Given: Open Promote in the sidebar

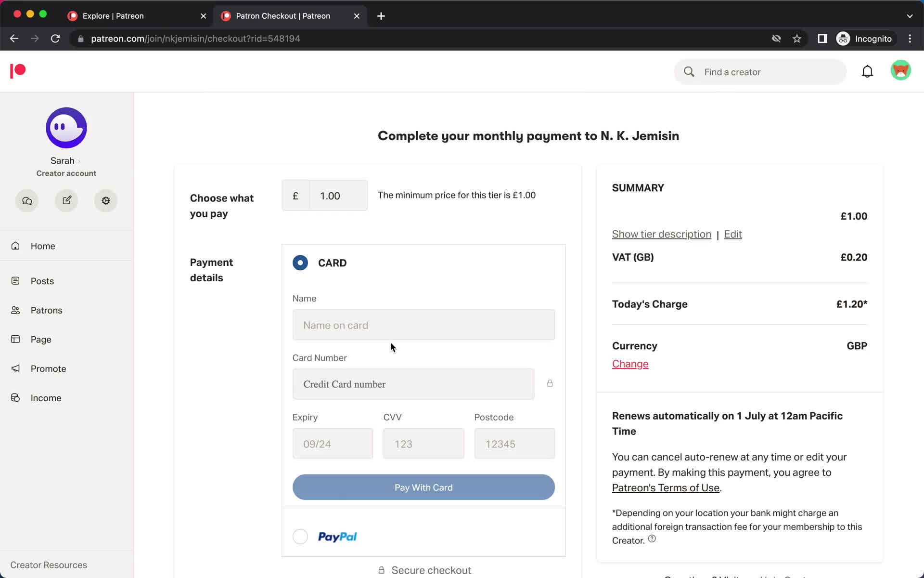Looking at the screenshot, I should click(66, 368).
